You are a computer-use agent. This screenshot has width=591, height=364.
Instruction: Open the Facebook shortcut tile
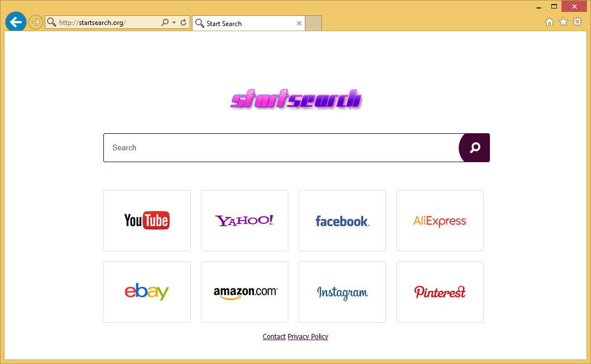pyautogui.click(x=342, y=221)
